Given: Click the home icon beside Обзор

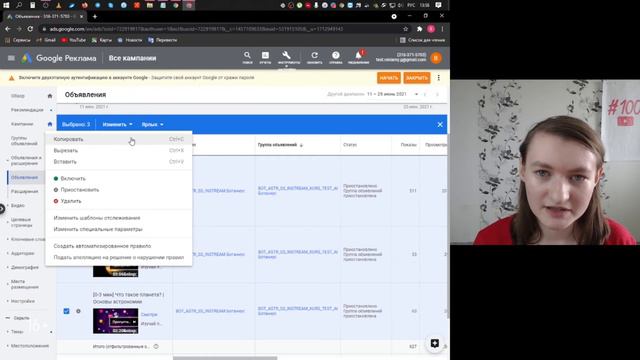Looking at the screenshot, I should click(x=50, y=96).
